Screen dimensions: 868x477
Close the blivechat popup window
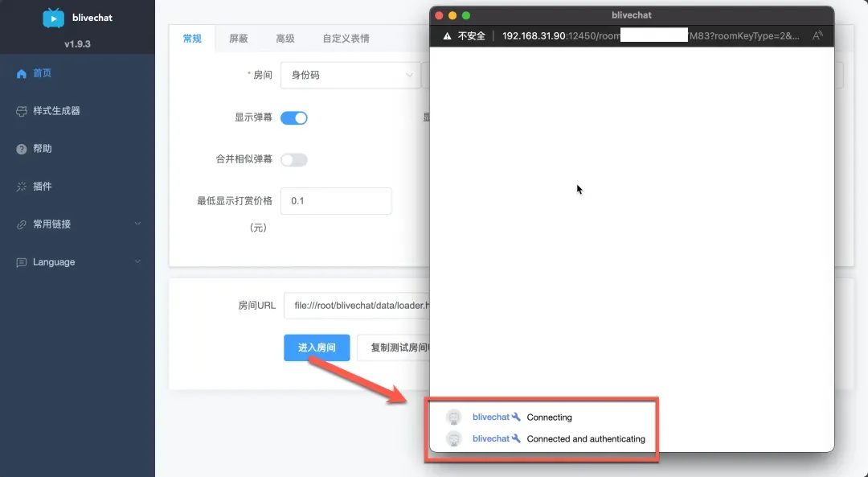[x=439, y=15]
